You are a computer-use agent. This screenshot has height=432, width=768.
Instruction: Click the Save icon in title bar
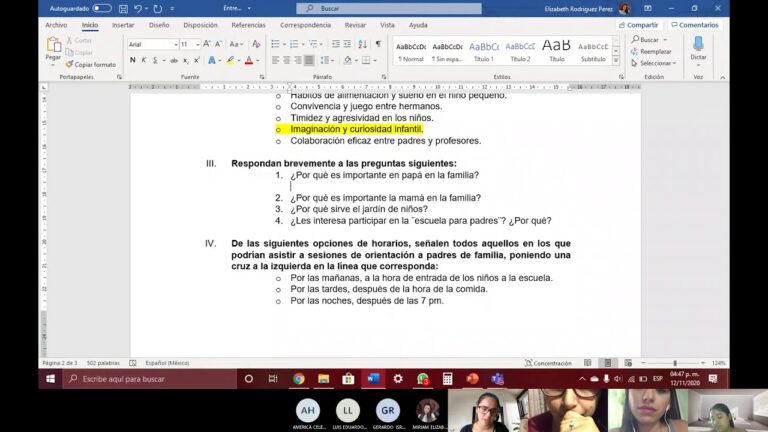pos(123,8)
